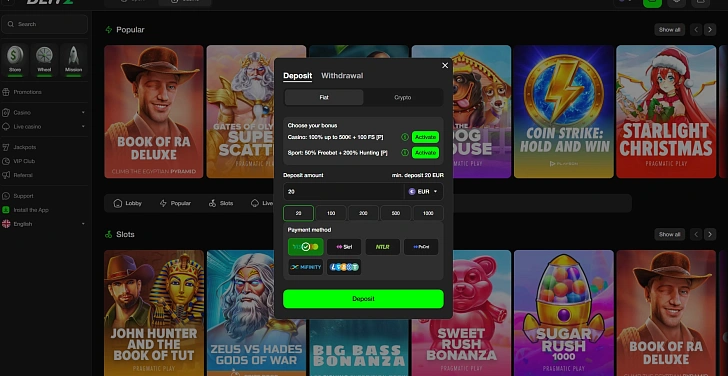The height and width of the screenshot is (376, 728).
Task: Open Book of Ra Deluxe in Popular row
Action: click(x=154, y=111)
